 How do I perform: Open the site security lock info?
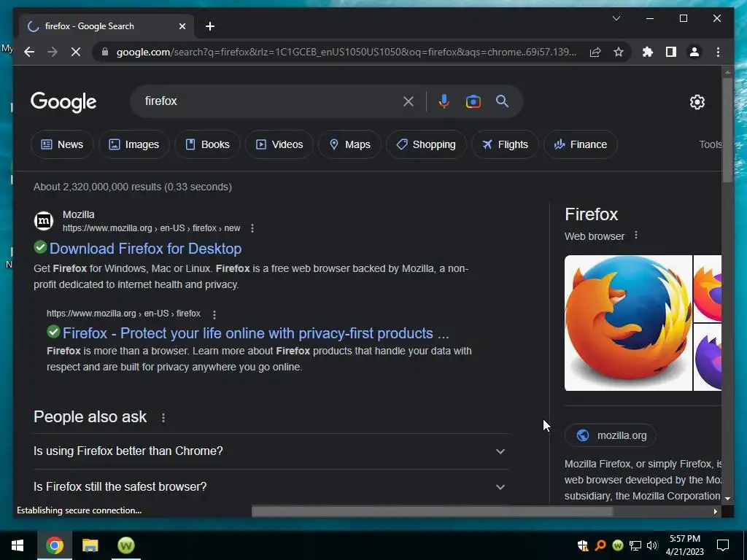click(105, 52)
